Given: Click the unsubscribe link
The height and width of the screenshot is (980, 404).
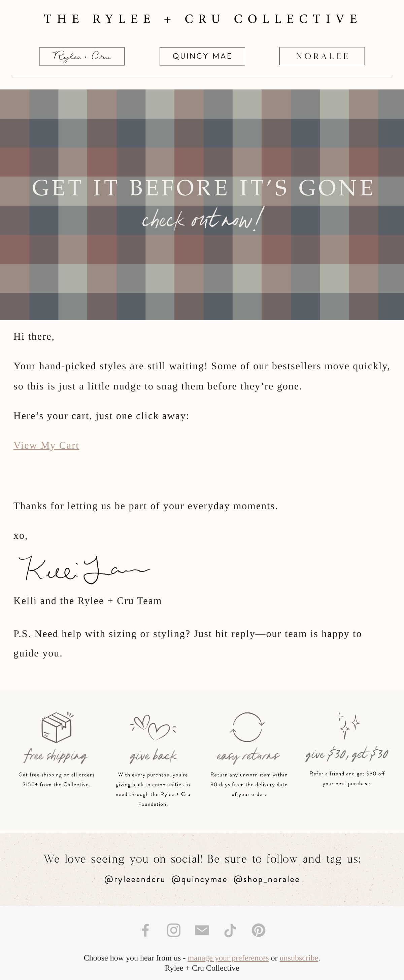Looking at the screenshot, I should coord(299,958).
